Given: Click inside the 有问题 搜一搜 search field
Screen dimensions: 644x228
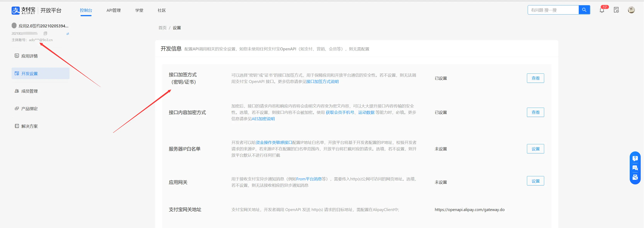Looking at the screenshot, I should coord(553,10).
